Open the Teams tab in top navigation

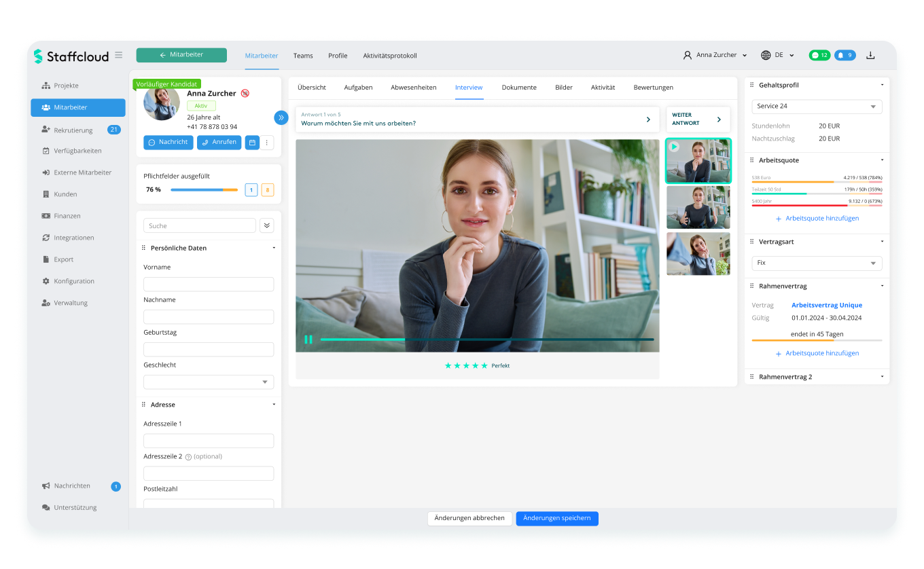click(x=303, y=56)
